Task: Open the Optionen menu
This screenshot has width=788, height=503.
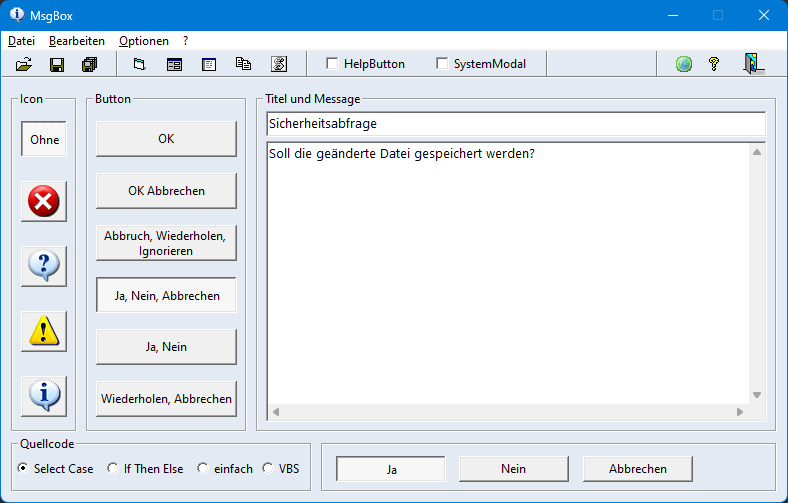Action: pyautogui.click(x=144, y=41)
